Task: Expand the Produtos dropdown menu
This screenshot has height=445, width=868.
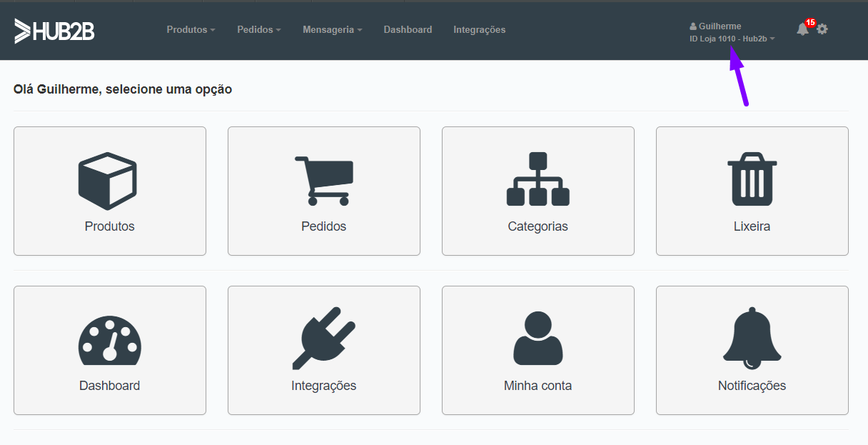Action: point(191,30)
